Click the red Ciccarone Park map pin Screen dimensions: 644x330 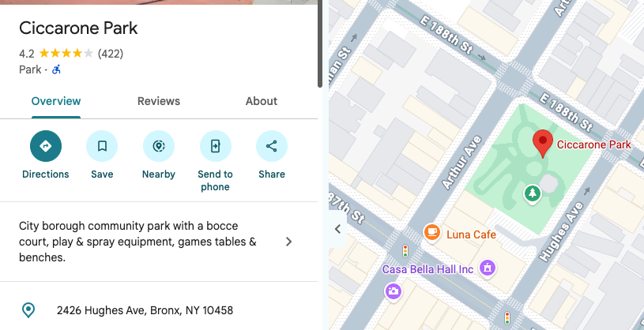click(543, 144)
